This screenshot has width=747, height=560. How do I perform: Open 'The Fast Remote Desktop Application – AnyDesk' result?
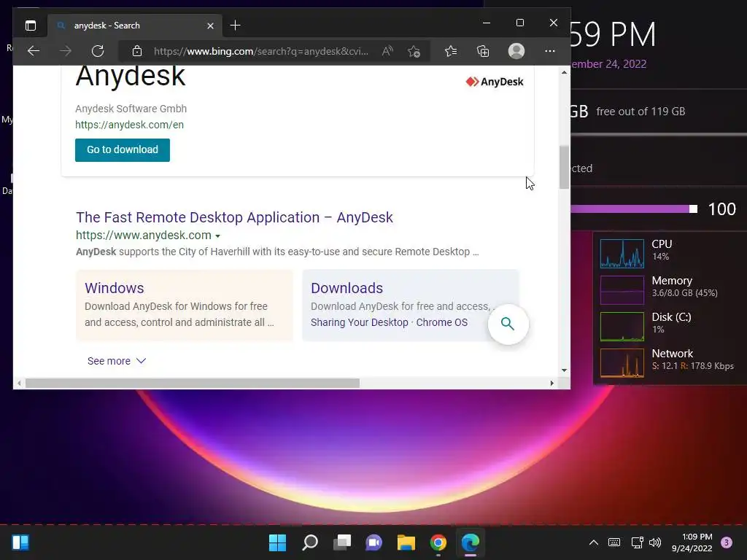pyautogui.click(x=234, y=217)
